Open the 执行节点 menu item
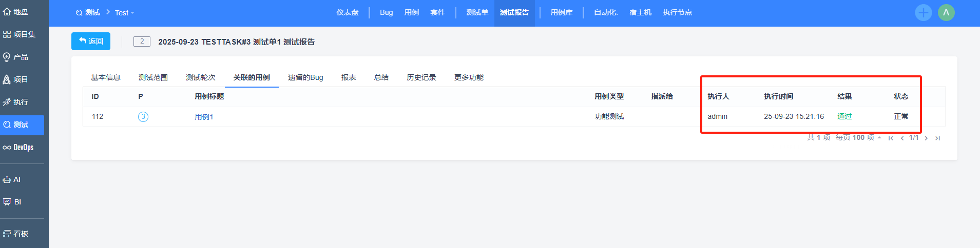Viewport: 980px width, 248px height. pyautogui.click(x=677, y=13)
